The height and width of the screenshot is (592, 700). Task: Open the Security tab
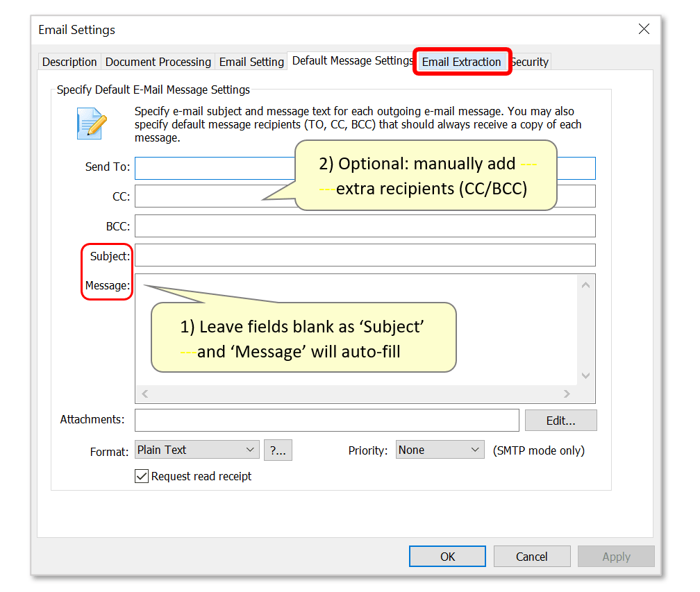(x=530, y=62)
